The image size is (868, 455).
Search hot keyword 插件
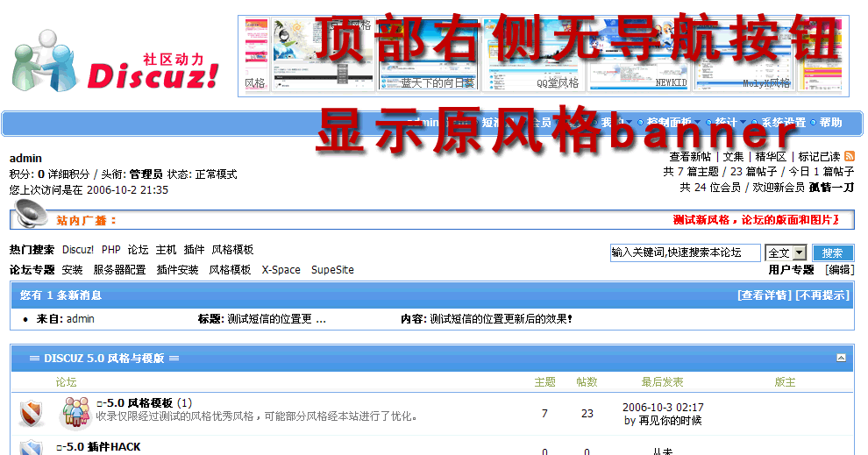pyautogui.click(x=195, y=250)
